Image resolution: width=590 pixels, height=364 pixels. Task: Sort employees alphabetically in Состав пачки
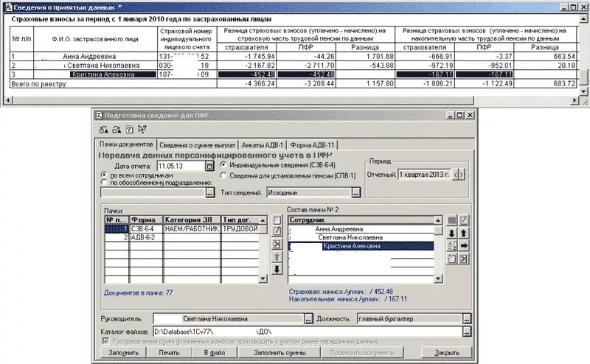pos(452,246)
